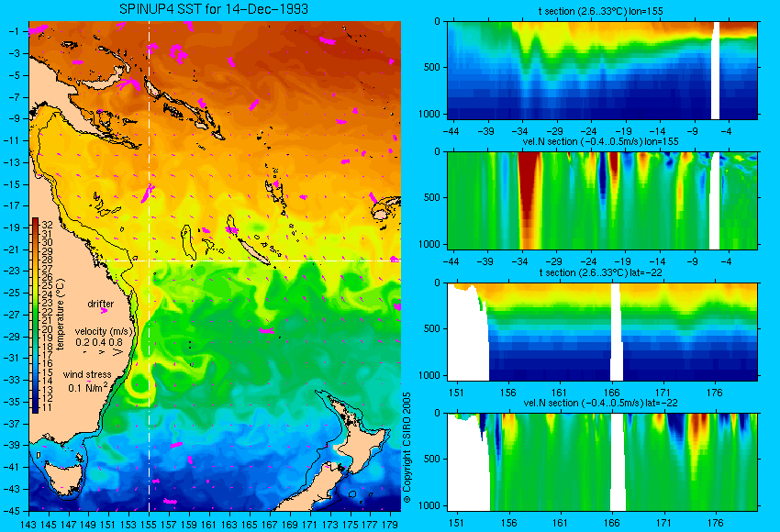Click the '0.2 0.4 0.8' velocity scale values
The width and height of the screenshot is (780, 532).
[99, 342]
